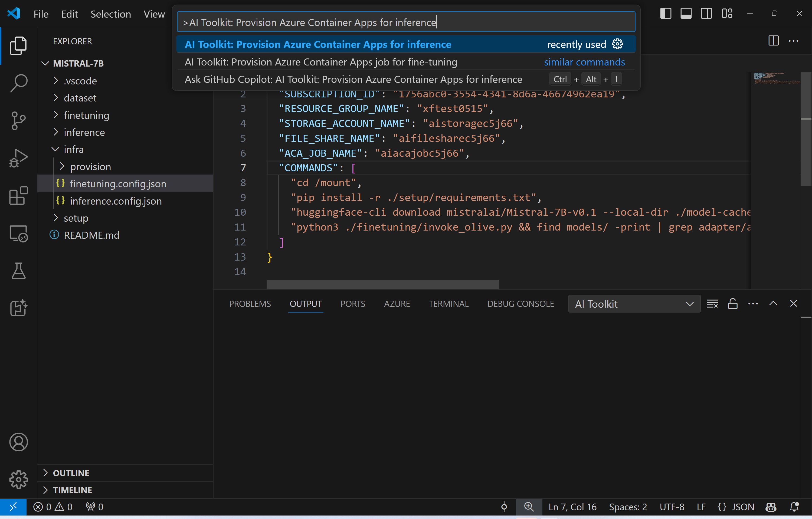Screen dimensions: 812x519
Task: Customize the editor layout
Action: point(727,14)
